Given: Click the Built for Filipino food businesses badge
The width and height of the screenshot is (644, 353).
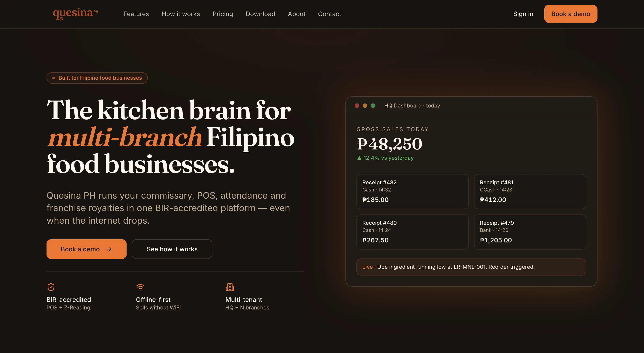Looking at the screenshot, I should (x=97, y=78).
